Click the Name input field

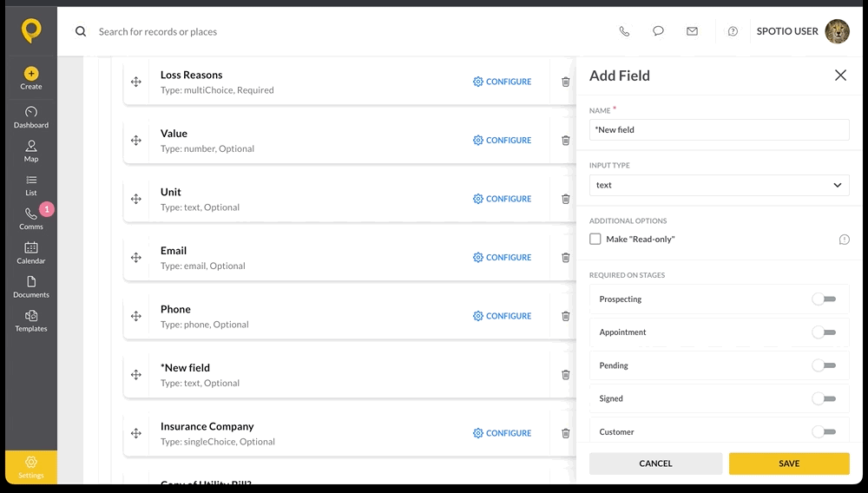[719, 130]
